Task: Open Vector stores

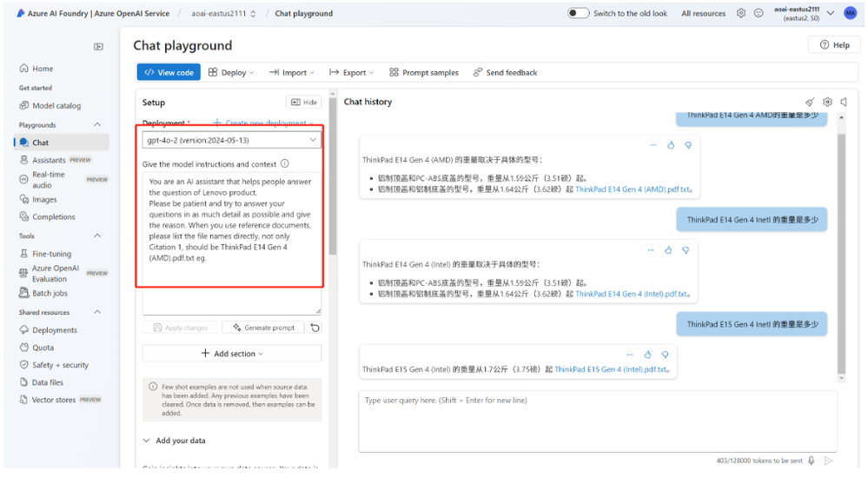Action: coord(60,400)
